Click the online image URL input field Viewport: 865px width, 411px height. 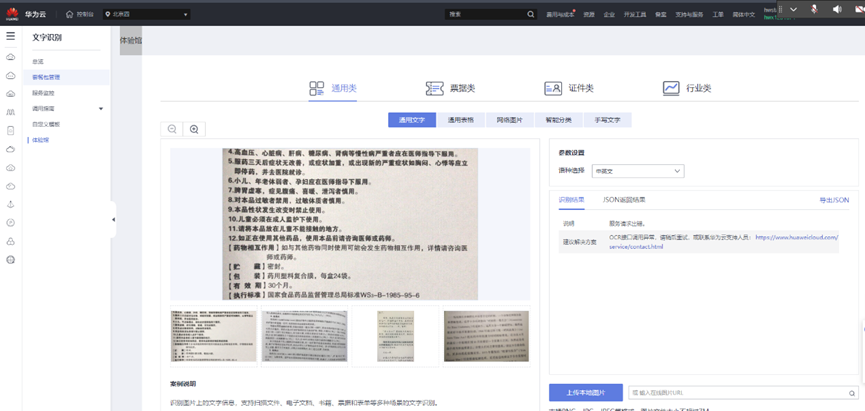point(739,393)
